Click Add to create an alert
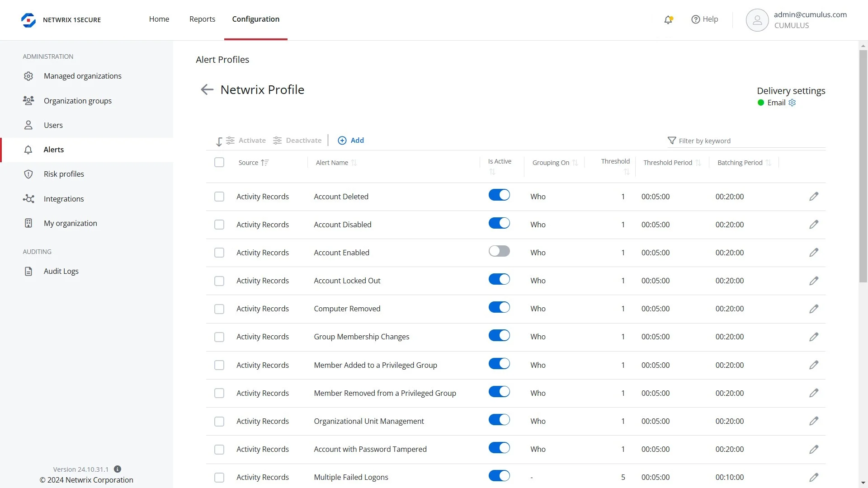868x488 pixels. pyautogui.click(x=351, y=141)
